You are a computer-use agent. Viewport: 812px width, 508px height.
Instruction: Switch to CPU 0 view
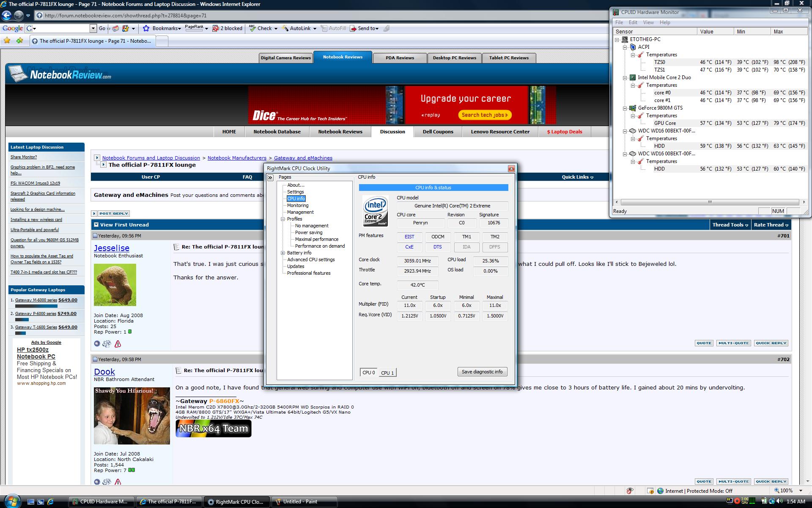[369, 373]
